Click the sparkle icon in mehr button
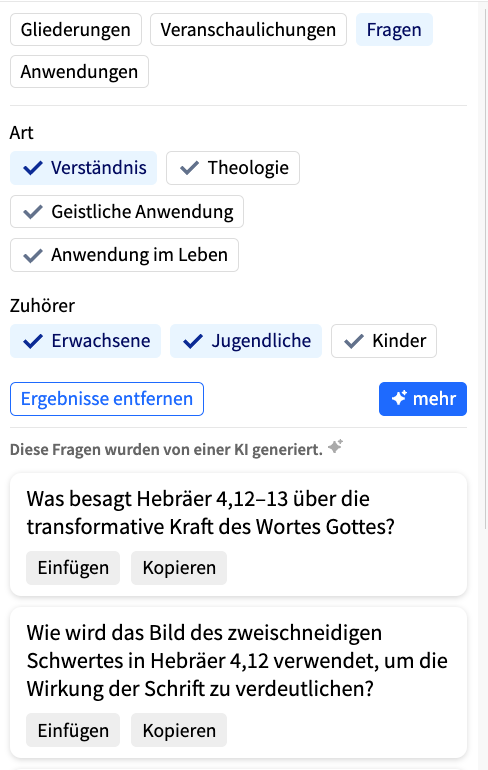488x770 pixels. pos(399,398)
